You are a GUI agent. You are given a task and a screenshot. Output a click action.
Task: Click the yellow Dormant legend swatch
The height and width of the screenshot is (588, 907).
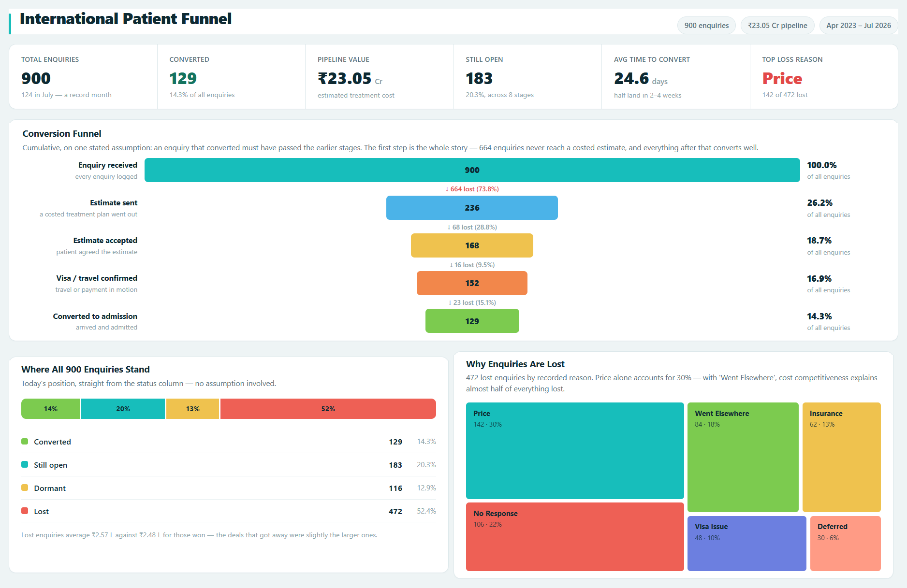[x=25, y=488]
